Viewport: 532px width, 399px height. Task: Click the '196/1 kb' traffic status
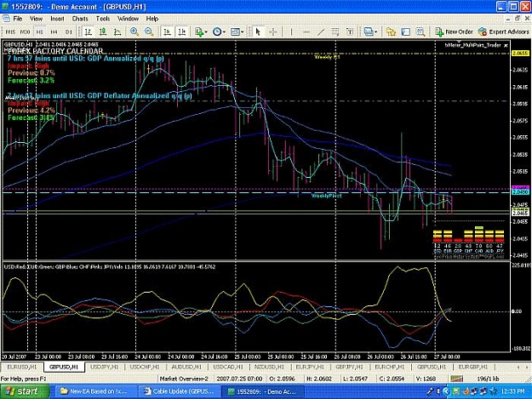(488, 379)
